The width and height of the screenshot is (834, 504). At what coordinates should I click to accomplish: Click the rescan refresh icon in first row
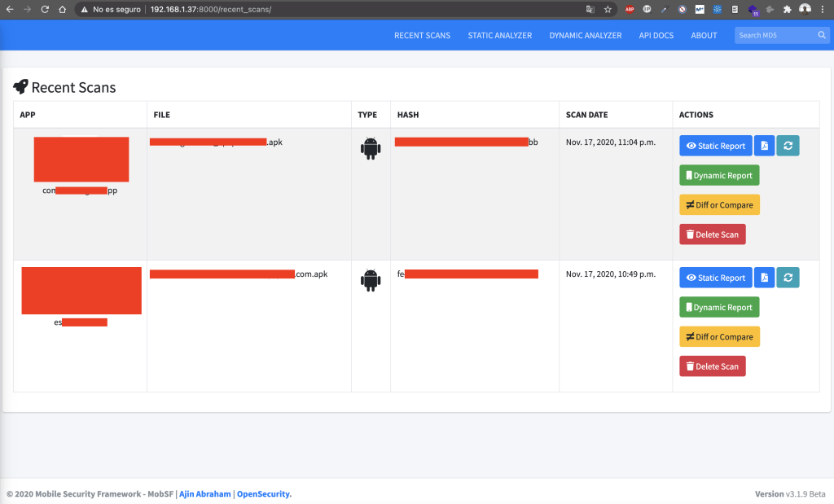click(x=788, y=146)
